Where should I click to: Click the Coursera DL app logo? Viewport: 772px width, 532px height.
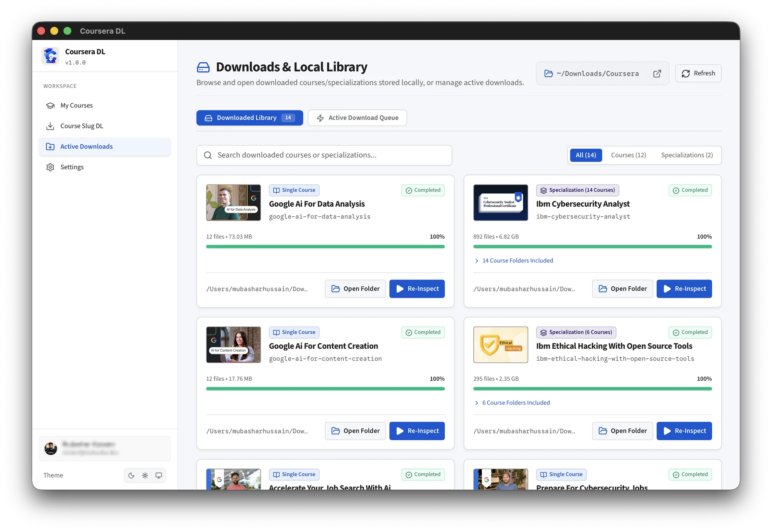point(50,56)
